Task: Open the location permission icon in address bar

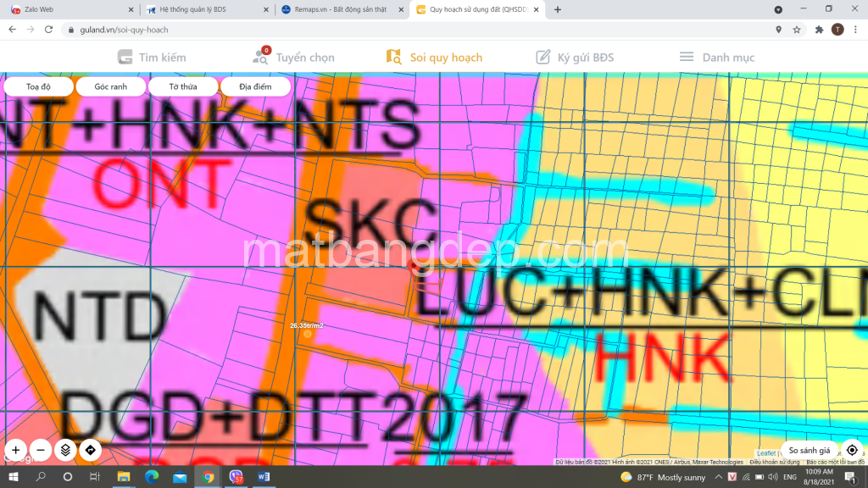Action: pos(778,30)
